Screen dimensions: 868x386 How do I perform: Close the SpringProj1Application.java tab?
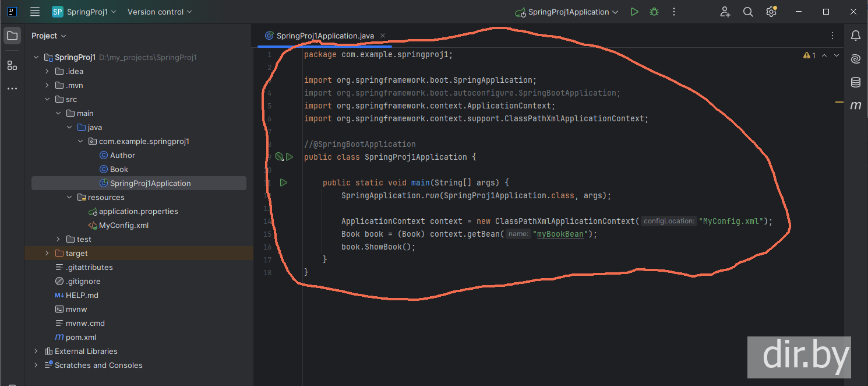pos(383,36)
